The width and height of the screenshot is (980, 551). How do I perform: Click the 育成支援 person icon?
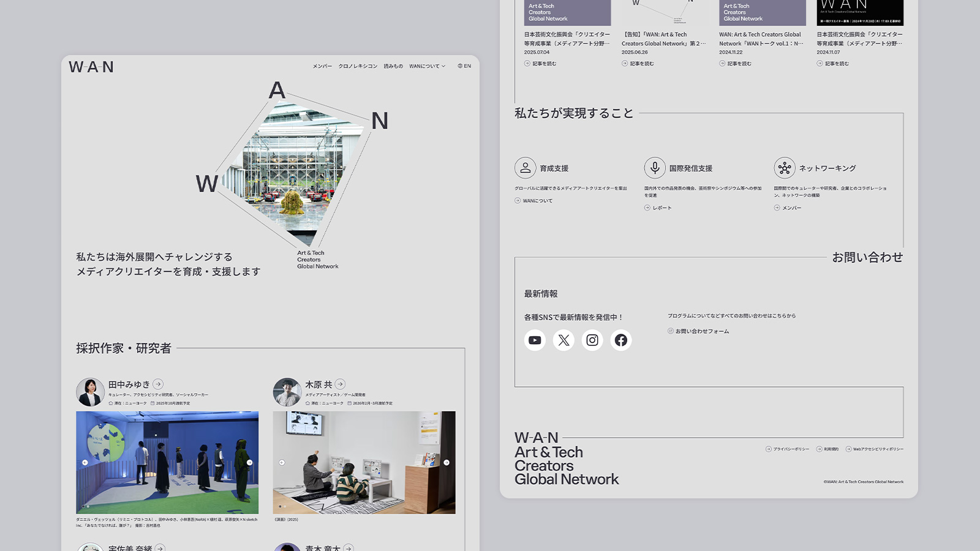point(525,168)
